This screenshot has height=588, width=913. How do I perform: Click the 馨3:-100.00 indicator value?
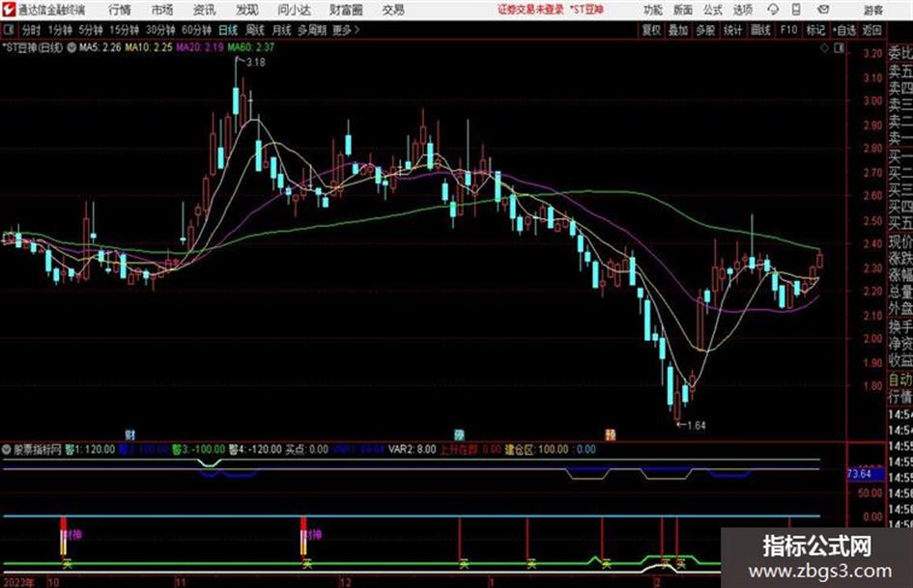click(x=199, y=449)
